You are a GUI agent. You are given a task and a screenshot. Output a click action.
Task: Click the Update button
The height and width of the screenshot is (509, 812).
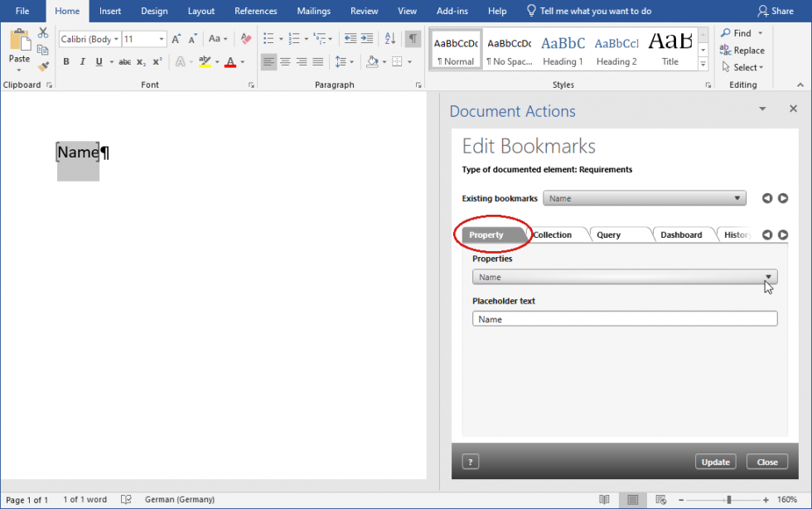[x=715, y=462]
